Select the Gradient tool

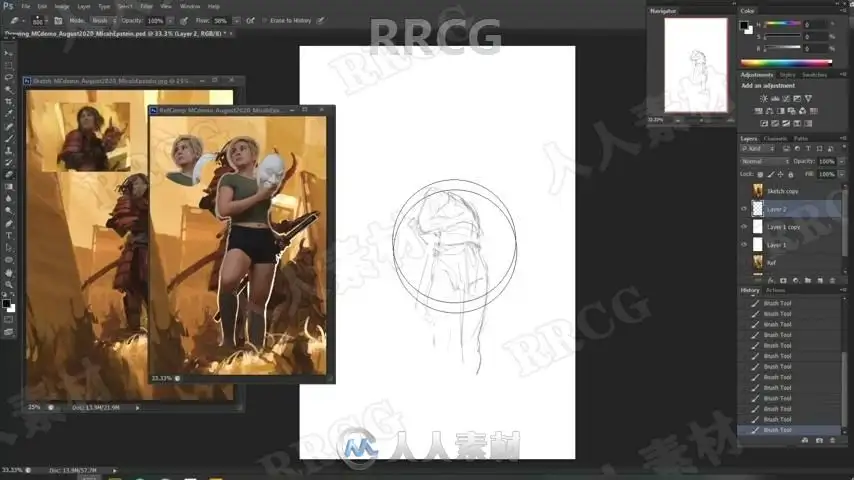tap(9, 187)
